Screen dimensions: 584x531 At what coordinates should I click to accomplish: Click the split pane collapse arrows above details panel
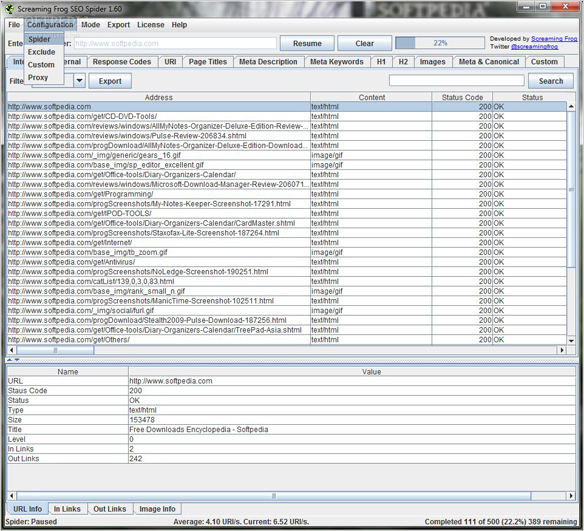(13, 360)
